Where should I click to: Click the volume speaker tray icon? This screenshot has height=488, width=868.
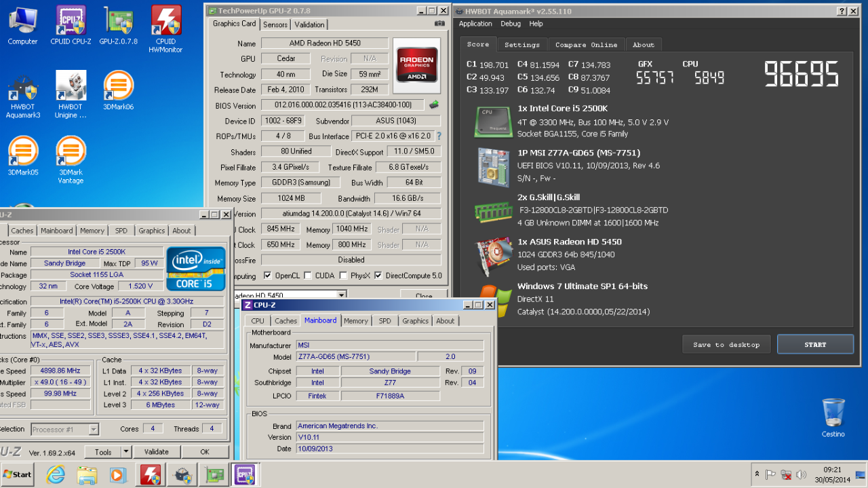click(x=801, y=474)
